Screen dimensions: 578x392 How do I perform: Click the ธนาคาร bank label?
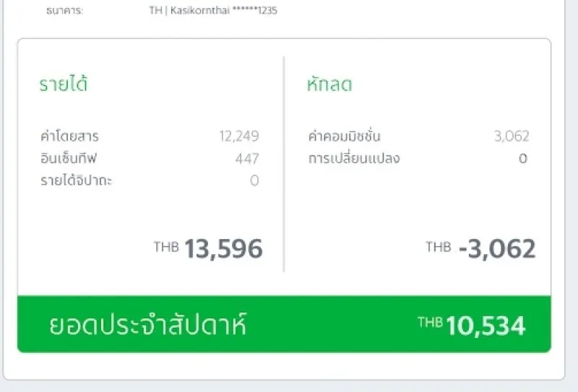[x=63, y=11]
